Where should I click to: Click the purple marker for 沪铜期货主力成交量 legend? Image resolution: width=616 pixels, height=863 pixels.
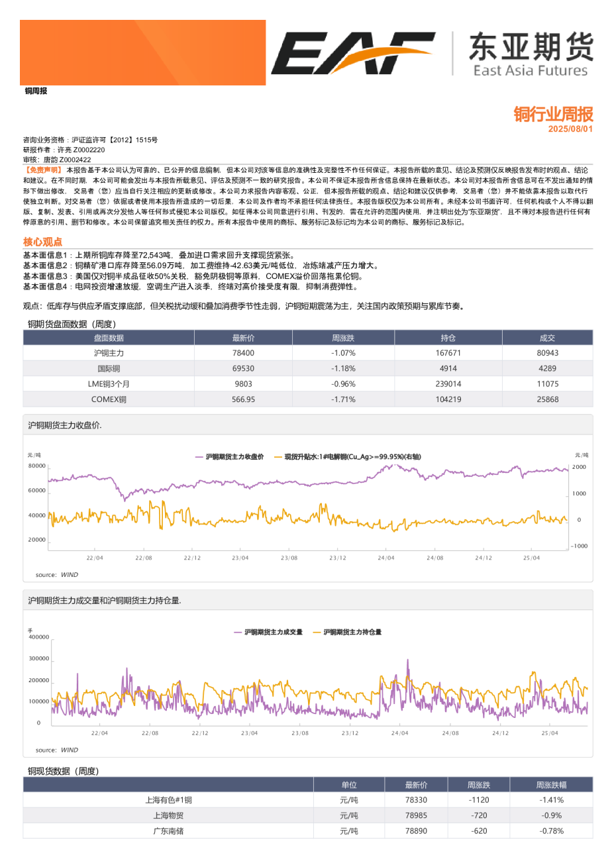(x=238, y=632)
